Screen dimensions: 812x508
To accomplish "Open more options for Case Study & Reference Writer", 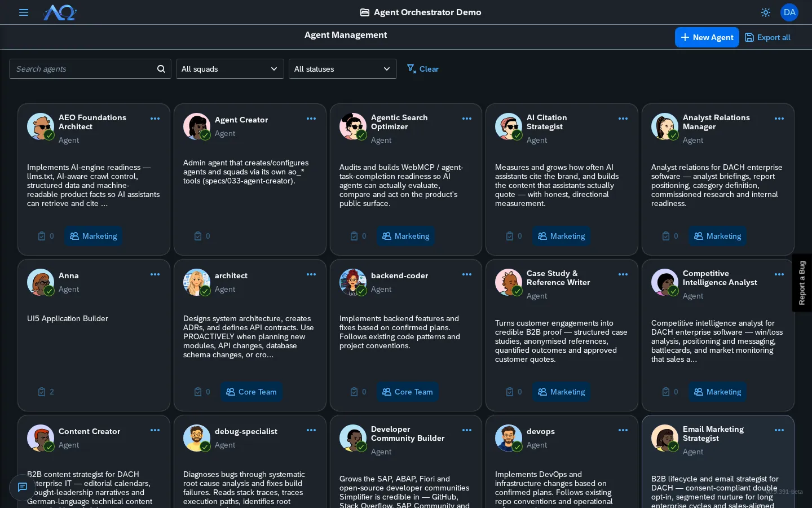I will (623, 274).
